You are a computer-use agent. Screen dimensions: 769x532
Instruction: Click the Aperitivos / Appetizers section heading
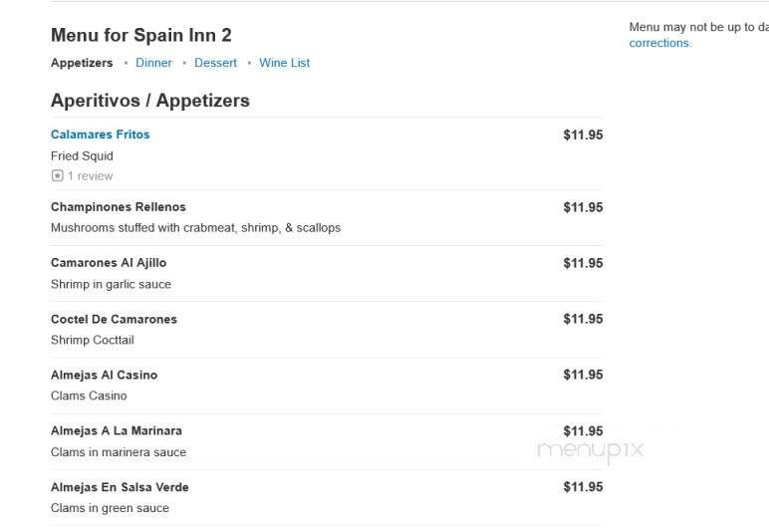pyautogui.click(x=149, y=101)
